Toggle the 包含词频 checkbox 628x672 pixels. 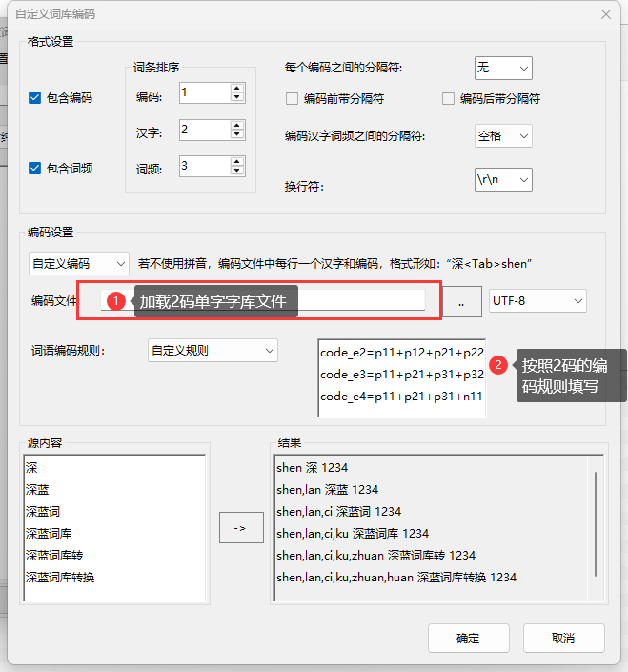point(35,169)
